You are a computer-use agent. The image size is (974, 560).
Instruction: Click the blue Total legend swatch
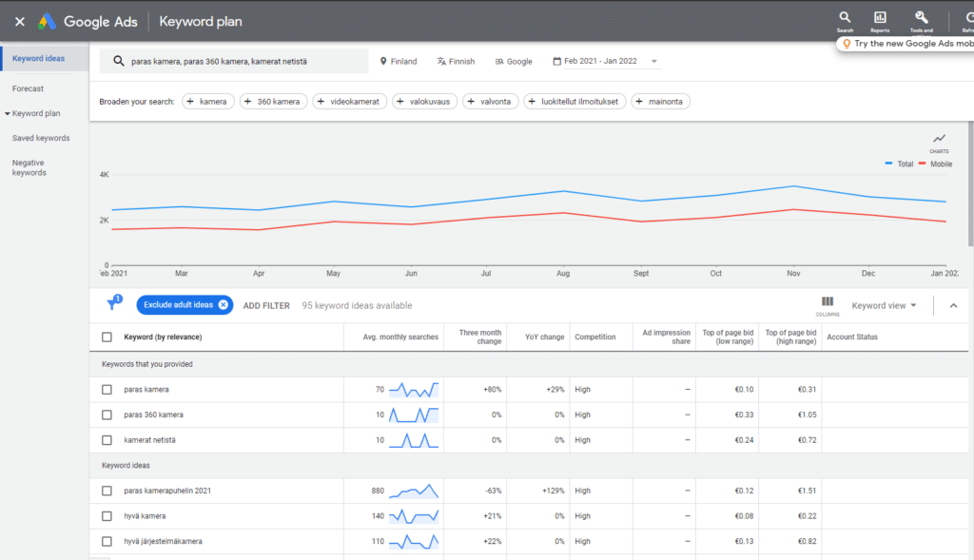click(x=889, y=164)
